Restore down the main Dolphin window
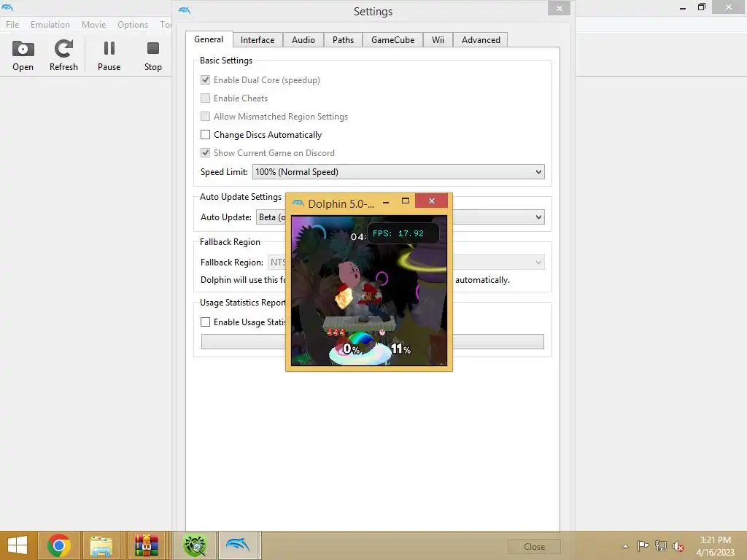This screenshot has width=747, height=560. tap(701, 7)
